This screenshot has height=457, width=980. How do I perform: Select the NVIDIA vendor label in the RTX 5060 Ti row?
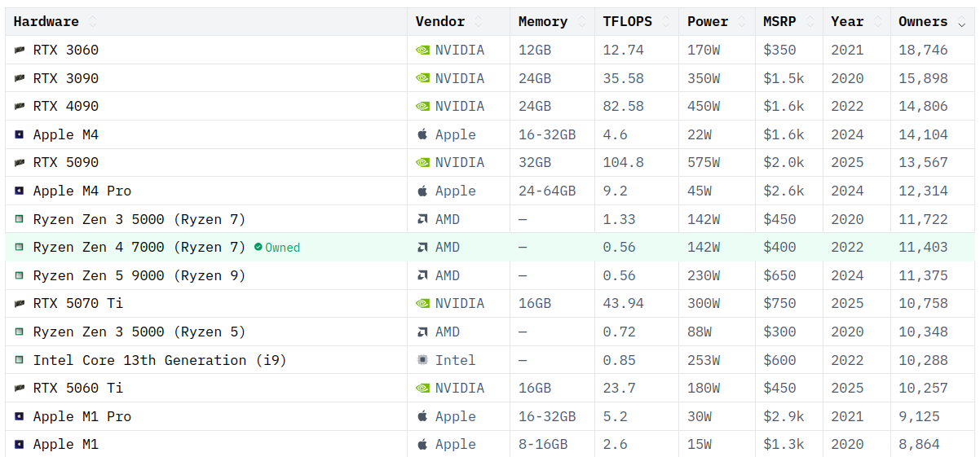point(460,389)
